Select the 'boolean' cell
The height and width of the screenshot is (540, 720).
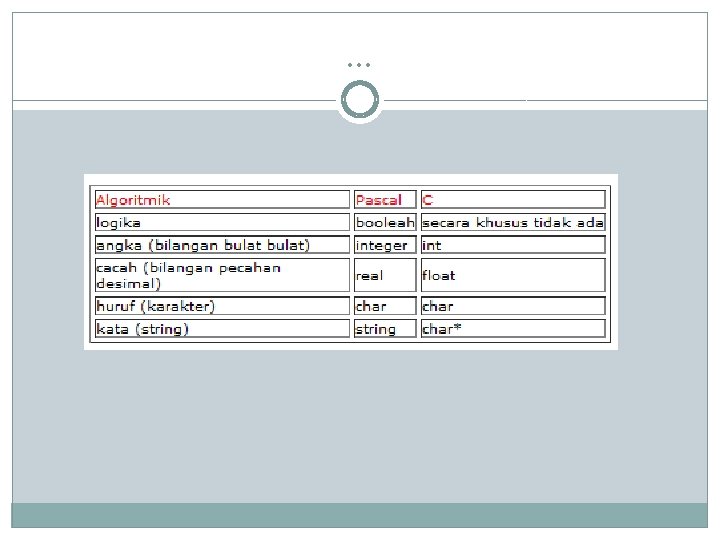click(x=385, y=222)
